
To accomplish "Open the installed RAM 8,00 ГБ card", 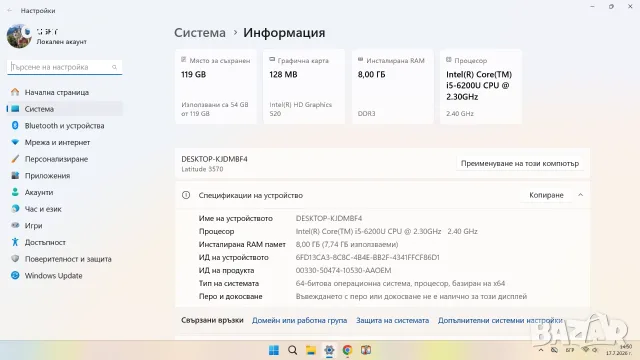I will pos(393,87).
